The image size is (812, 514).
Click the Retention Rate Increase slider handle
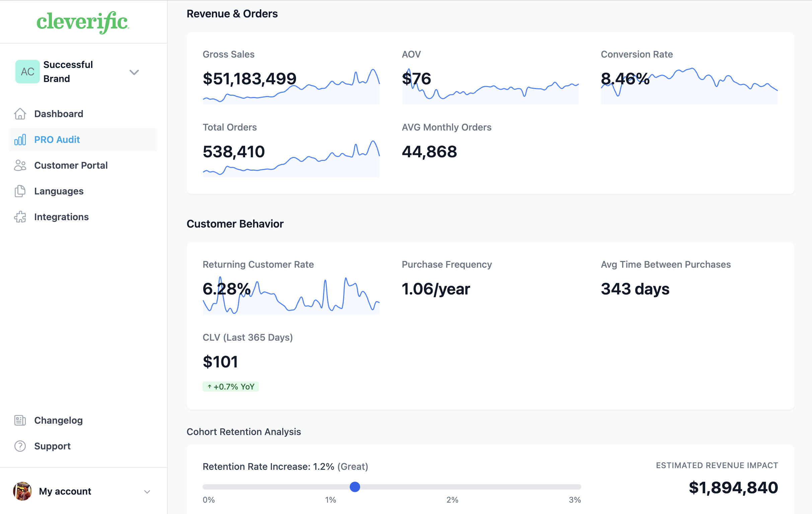click(x=355, y=487)
